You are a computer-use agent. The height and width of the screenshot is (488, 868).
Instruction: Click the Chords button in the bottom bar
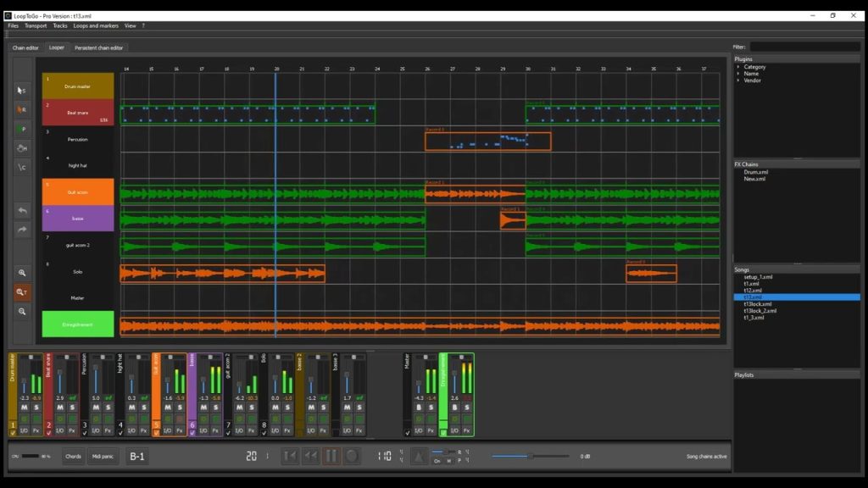(x=75, y=456)
